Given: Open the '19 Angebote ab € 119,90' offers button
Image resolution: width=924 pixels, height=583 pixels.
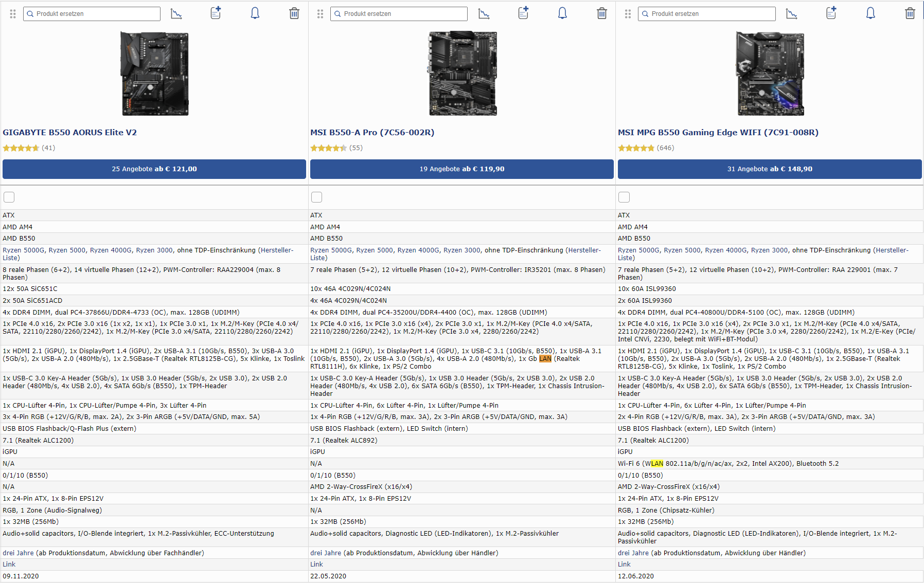Looking at the screenshot, I should tap(462, 169).
